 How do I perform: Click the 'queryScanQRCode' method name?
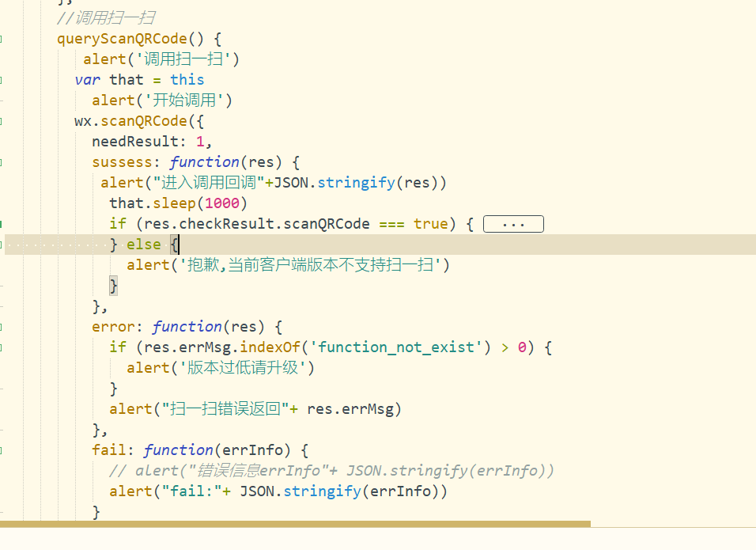coord(122,39)
